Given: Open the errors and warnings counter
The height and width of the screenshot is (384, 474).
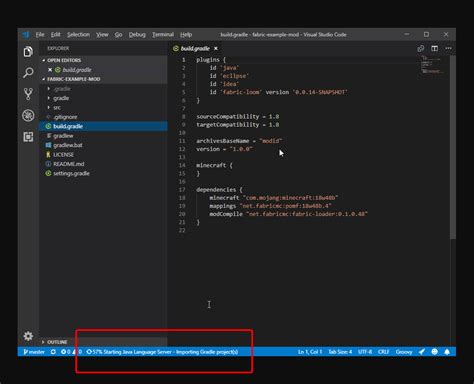Looking at the screenshot, I should (x=71, y=352).
